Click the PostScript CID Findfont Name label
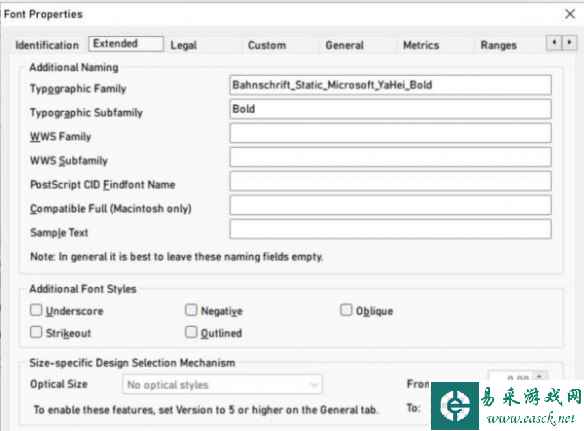The image size is (584, 431). click(x=102, y=184)
